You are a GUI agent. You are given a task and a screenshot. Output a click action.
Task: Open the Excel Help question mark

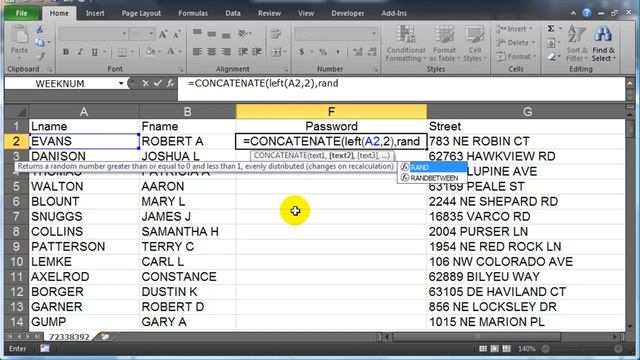pyautogui.click(x=587, y=13)
